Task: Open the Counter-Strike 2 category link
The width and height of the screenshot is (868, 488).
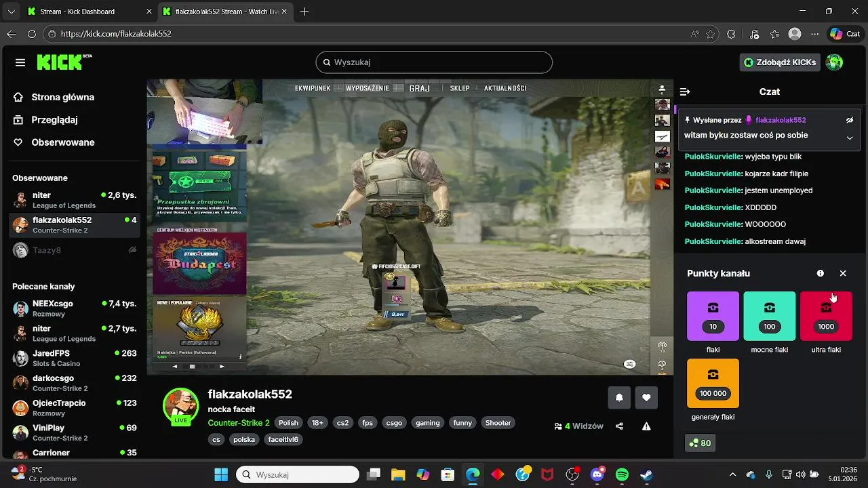Action: pyautogui.click(x=239, y=423)
